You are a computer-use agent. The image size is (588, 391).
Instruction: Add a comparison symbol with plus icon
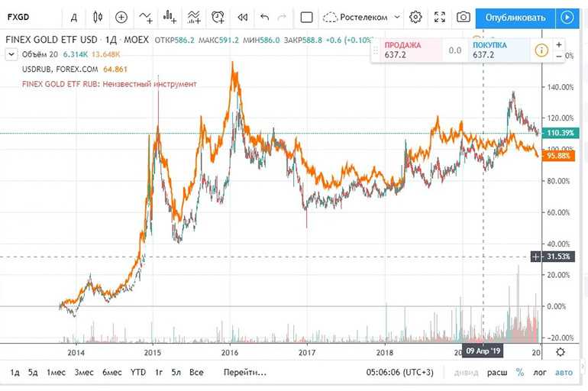tap(121, 18)
